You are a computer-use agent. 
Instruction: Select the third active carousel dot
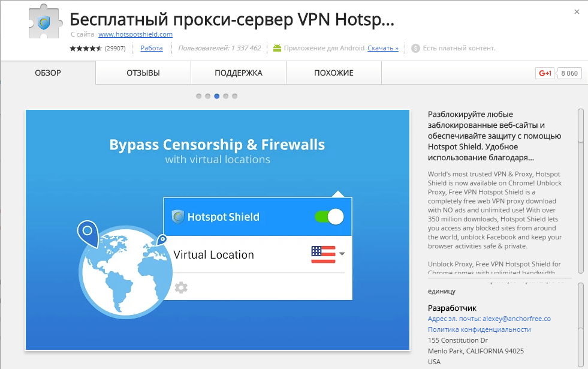pos(217,96)
